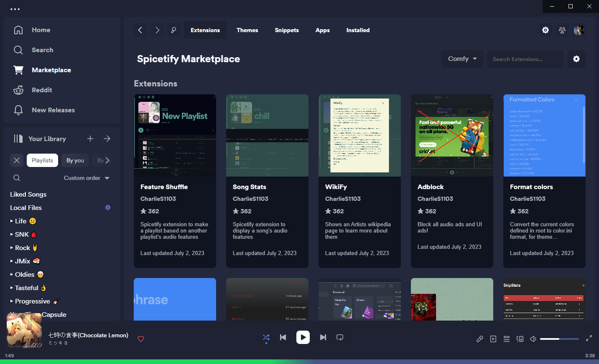
Task: Open the friend activity icon
Action: [562, 30]
